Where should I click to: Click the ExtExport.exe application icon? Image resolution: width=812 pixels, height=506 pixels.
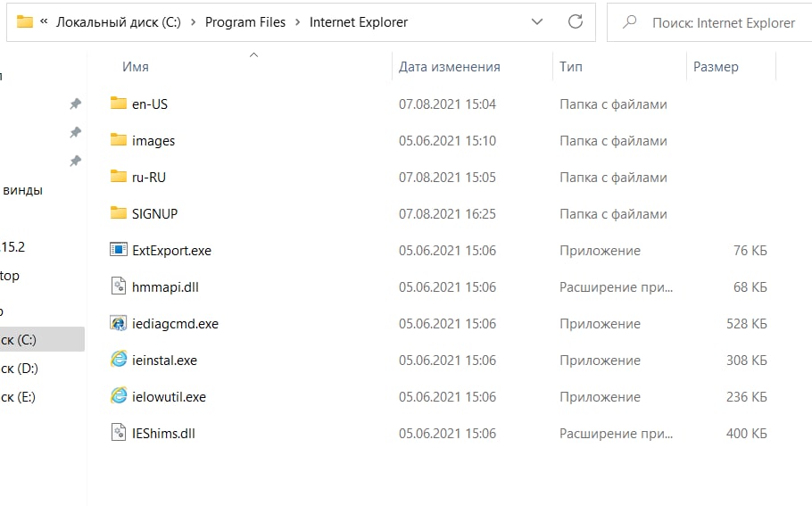click(119, 250)
